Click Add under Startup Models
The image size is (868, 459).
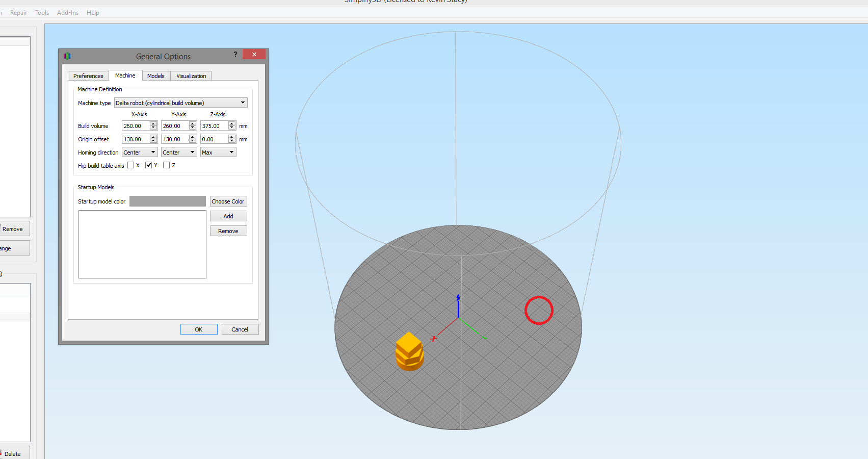coord(228,216)
